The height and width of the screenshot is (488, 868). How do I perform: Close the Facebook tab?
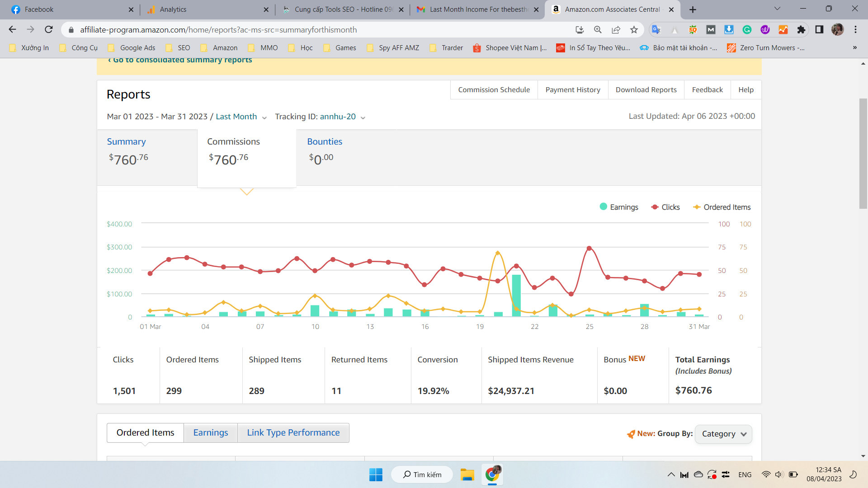pos(131,9)
